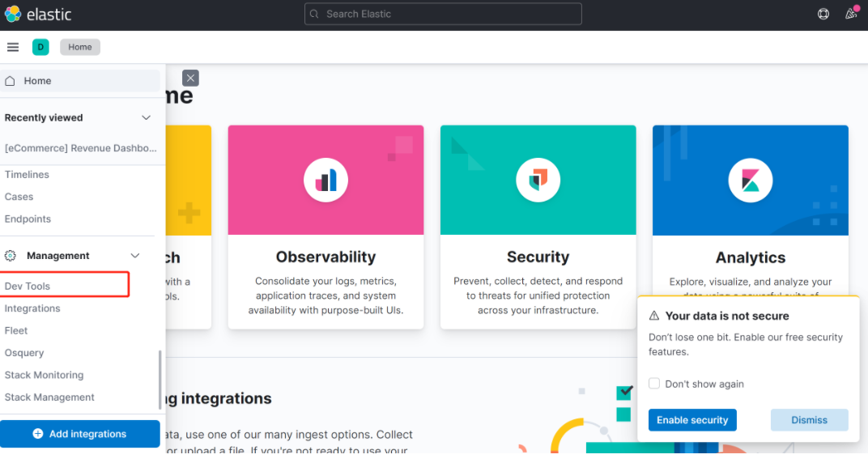Collapse the Management section chevron
This screenshot has height=463, width=868.
[135, 256]
